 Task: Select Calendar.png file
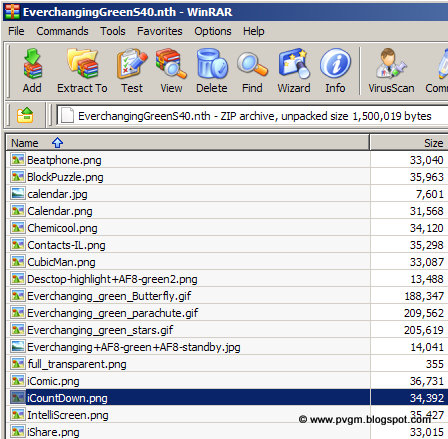tap(60, 211)
